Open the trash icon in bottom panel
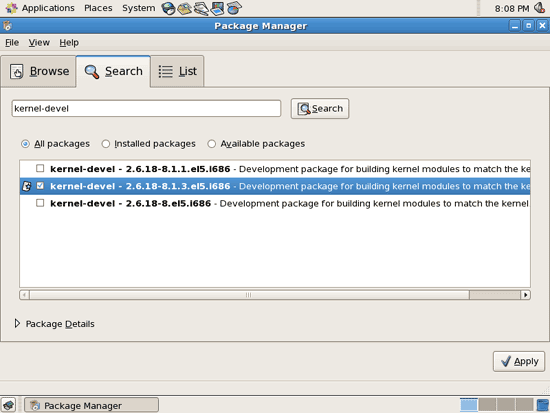 (x=543, y=405)
